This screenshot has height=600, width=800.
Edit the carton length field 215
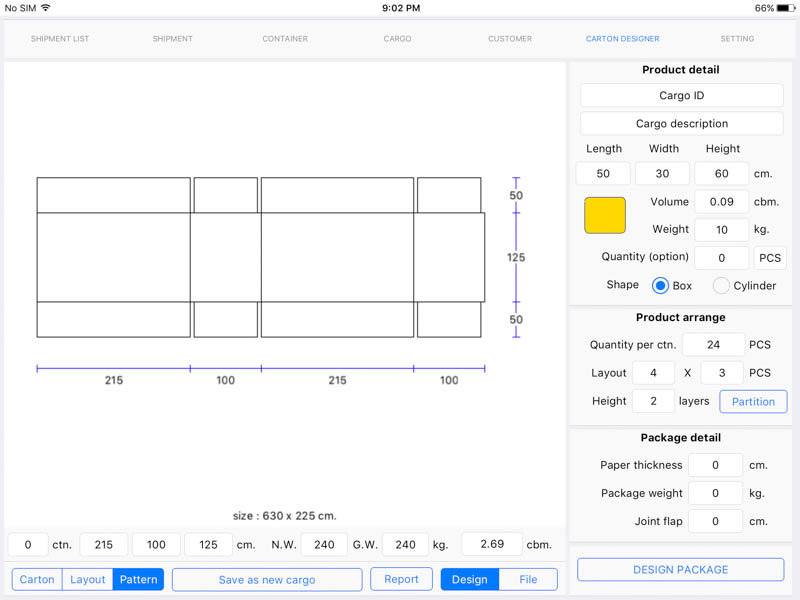[104, 544]
